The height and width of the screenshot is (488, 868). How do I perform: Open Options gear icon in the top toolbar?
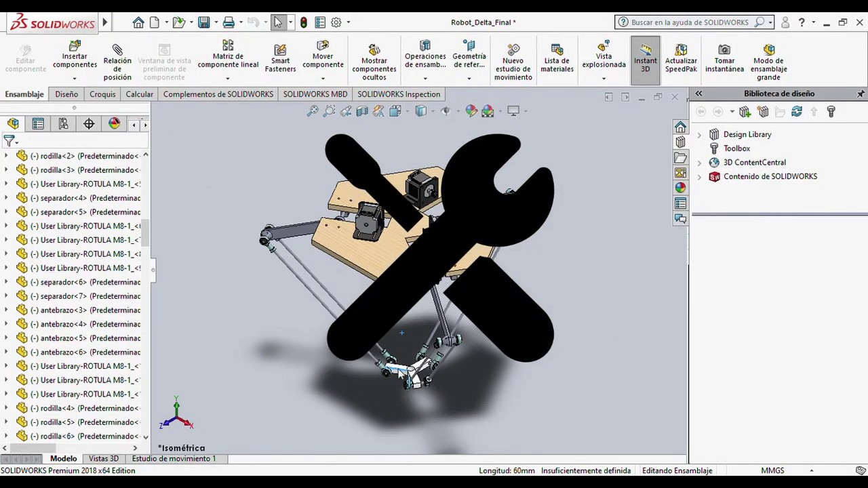pyautogui.click(x=336, y=22)
